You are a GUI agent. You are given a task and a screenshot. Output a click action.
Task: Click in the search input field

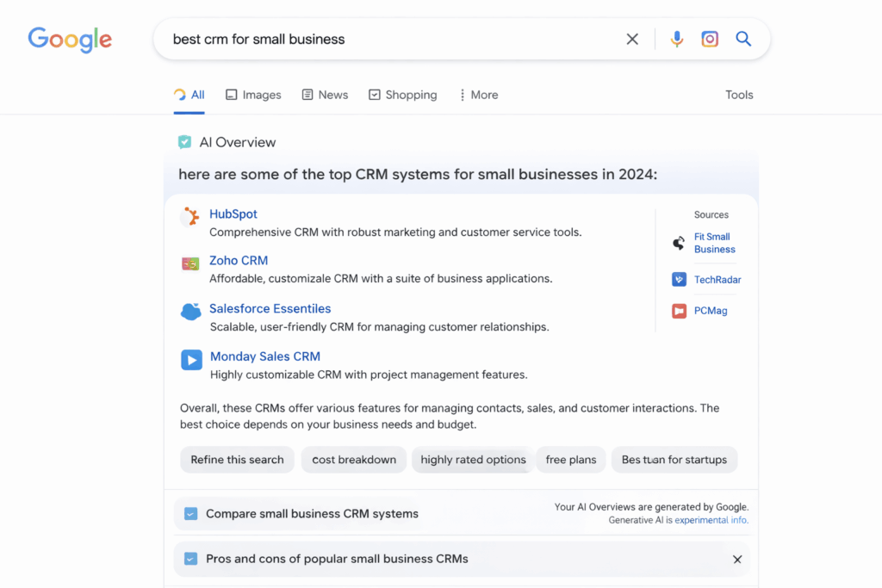pos(388,39)
